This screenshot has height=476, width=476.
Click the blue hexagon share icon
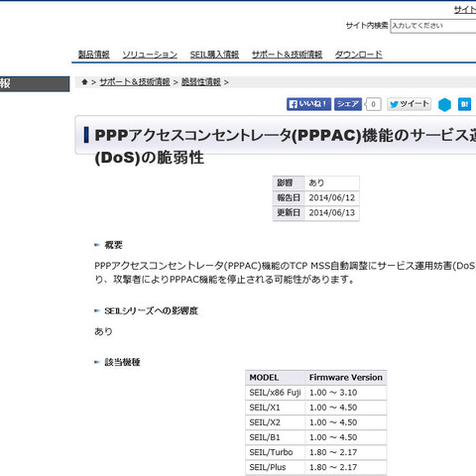pyautogui.click(x=444, y=105)
